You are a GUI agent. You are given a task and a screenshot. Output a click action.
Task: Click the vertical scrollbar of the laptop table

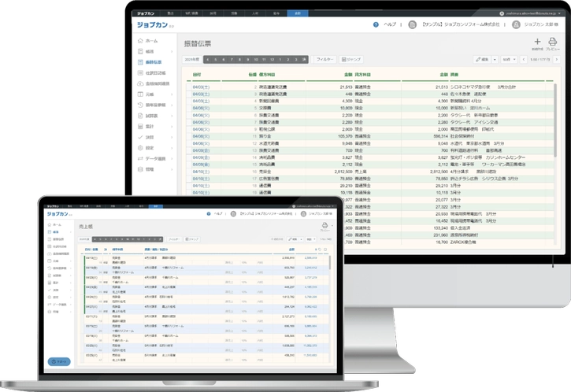[330, 262]
